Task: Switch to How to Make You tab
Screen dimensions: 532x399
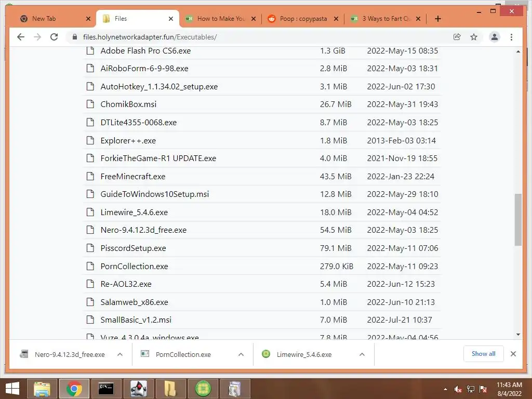Action: [x=220, y=19]
